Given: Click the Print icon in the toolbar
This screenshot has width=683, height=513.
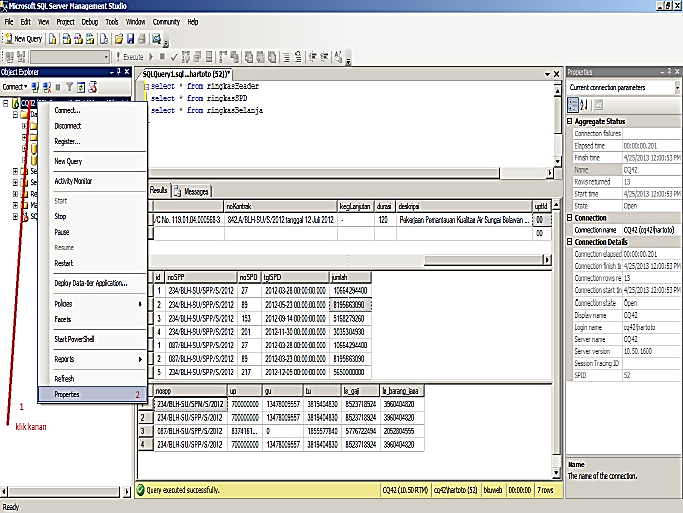Looking at the screenshot, I should 142,39.
